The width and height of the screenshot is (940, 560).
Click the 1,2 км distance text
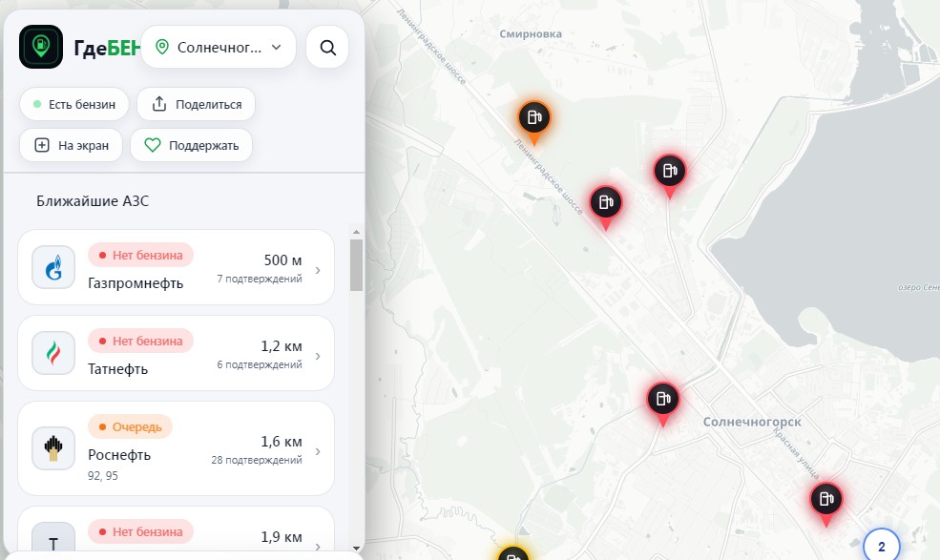[x=282, y=346]
